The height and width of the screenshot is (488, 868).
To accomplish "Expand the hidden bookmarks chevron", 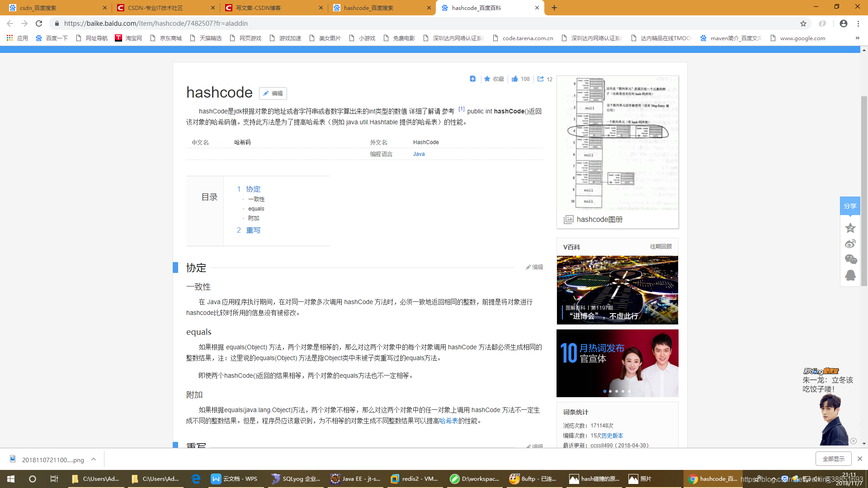I will 858,38.
